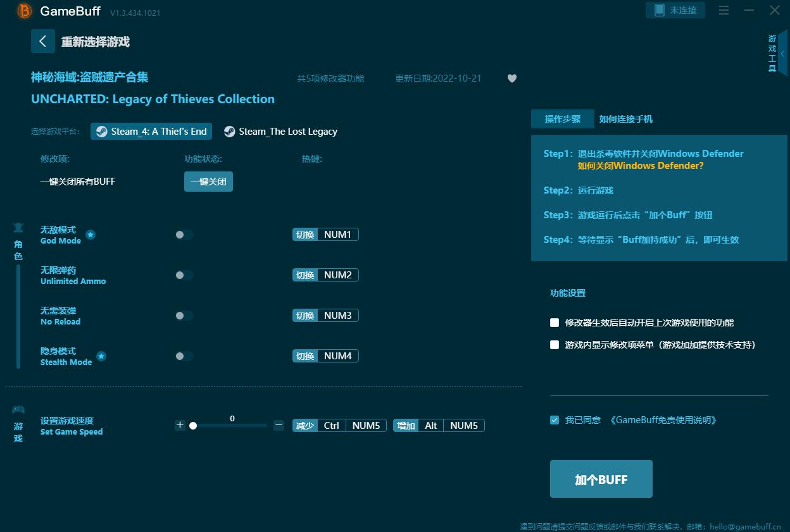This screenshot has width=790, height=532.
Task: Close the GameBuff window
Action: 775,10
